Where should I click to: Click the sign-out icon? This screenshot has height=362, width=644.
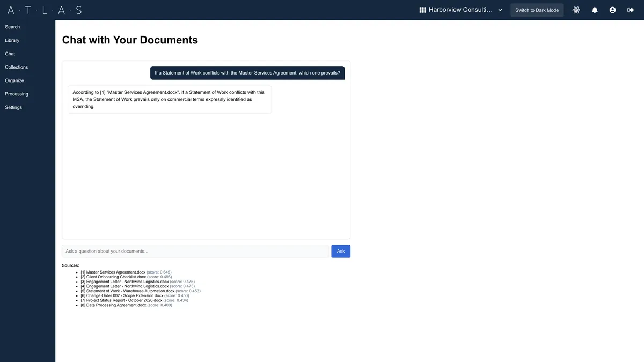point(631,10)
